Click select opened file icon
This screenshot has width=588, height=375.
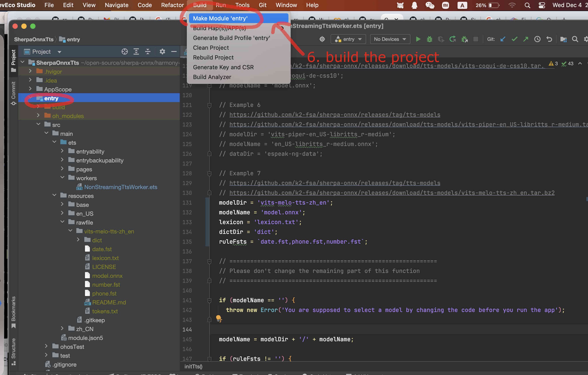pyautogui.click(x=124, y=51)
